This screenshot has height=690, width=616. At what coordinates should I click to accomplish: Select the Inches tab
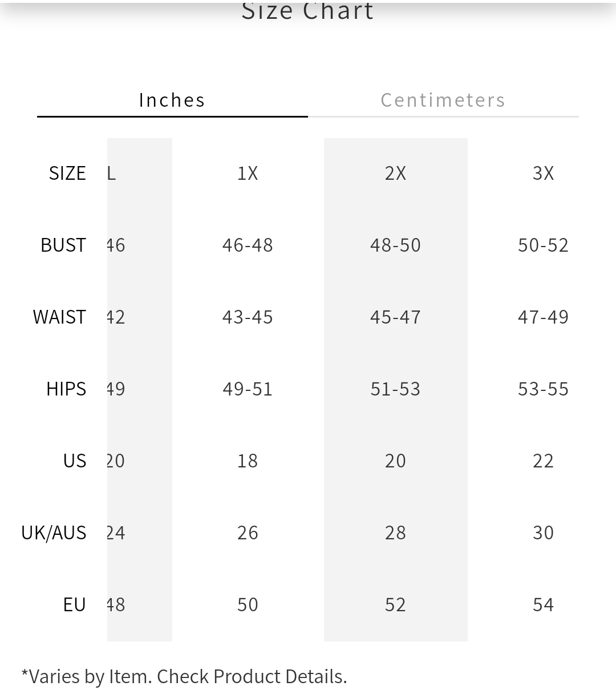tap(172, 100)
